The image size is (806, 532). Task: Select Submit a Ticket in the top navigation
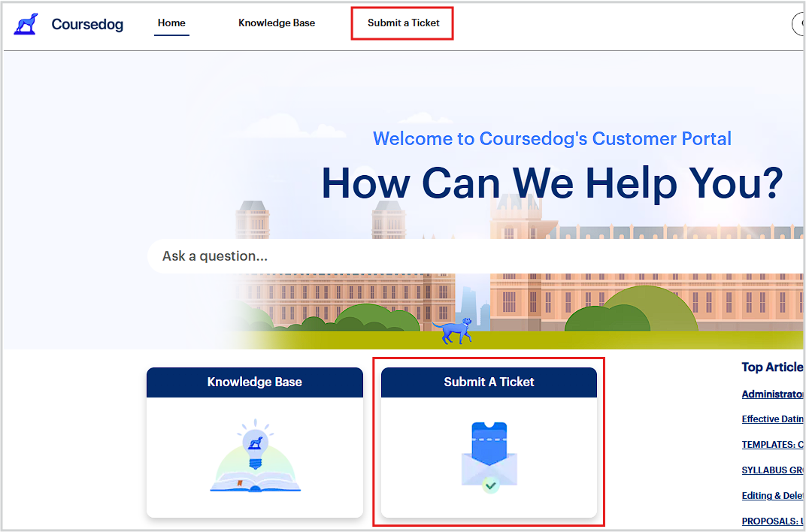(404, 23)
